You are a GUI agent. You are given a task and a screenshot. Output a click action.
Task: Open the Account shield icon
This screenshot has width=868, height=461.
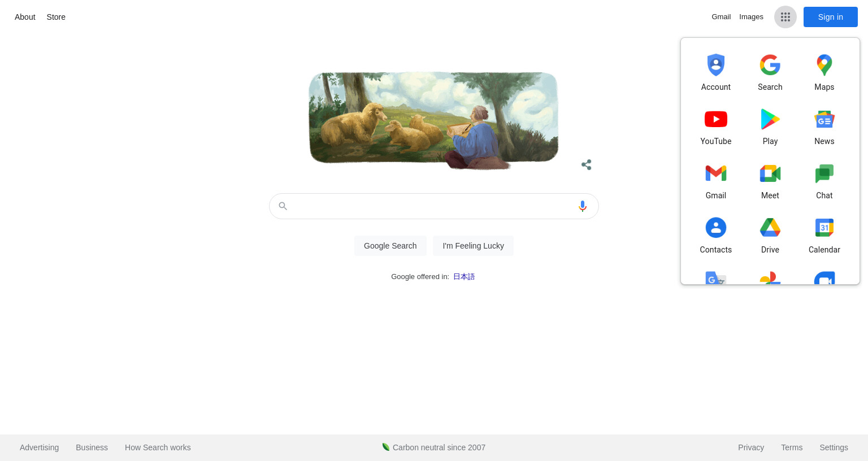[x=716, y=65]
